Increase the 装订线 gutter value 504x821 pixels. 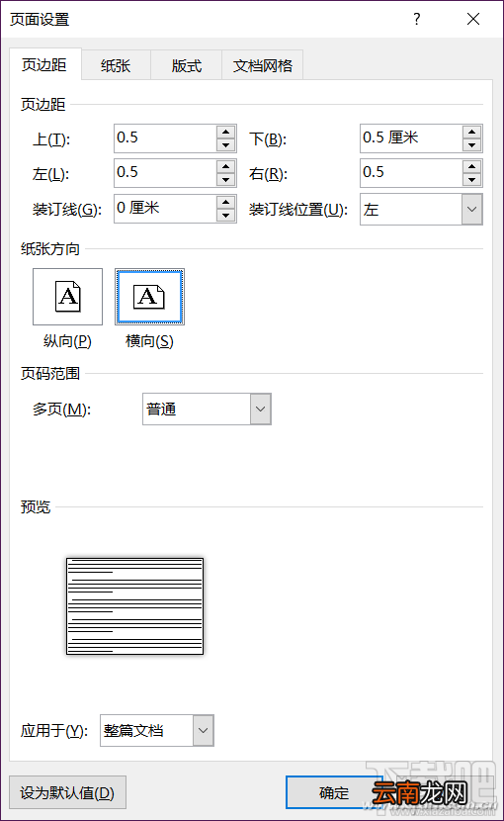click(225, 202)
